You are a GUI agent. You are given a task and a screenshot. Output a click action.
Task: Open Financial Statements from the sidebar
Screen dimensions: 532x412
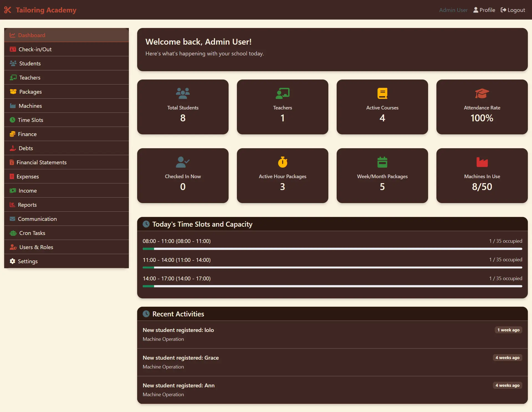click(66, 162)
